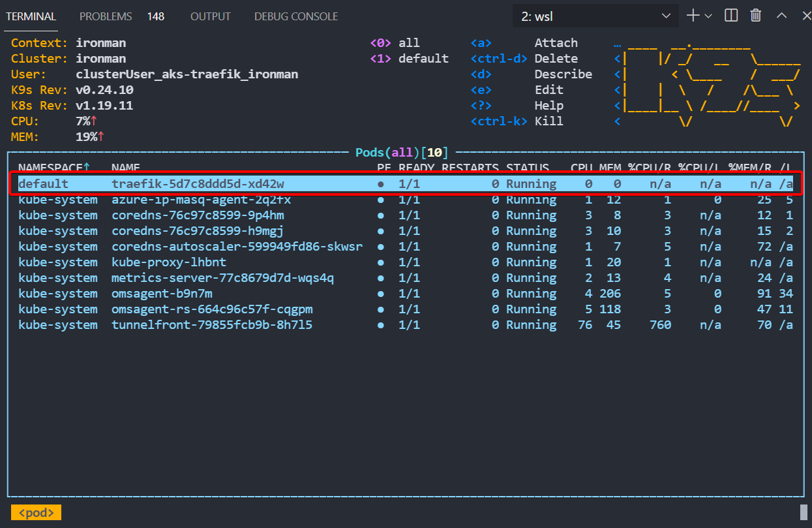Split the terminal panel

coord(731,16)
